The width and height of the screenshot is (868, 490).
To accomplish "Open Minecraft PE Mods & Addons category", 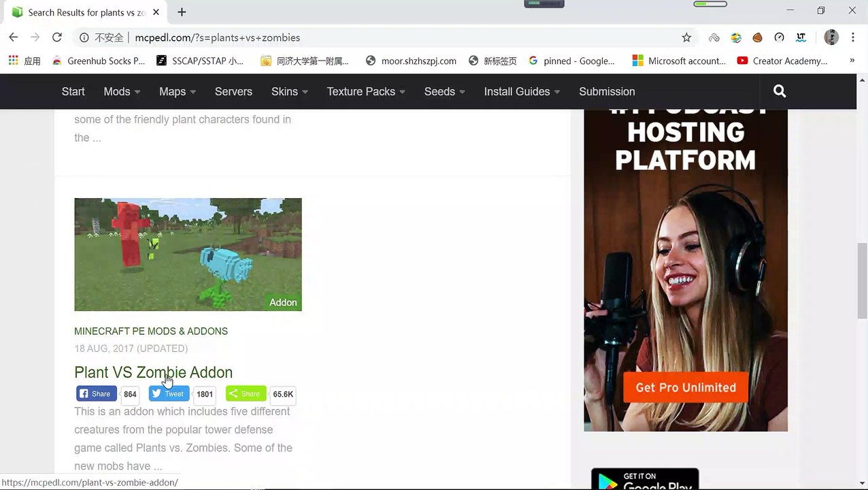I will (151, 331).
